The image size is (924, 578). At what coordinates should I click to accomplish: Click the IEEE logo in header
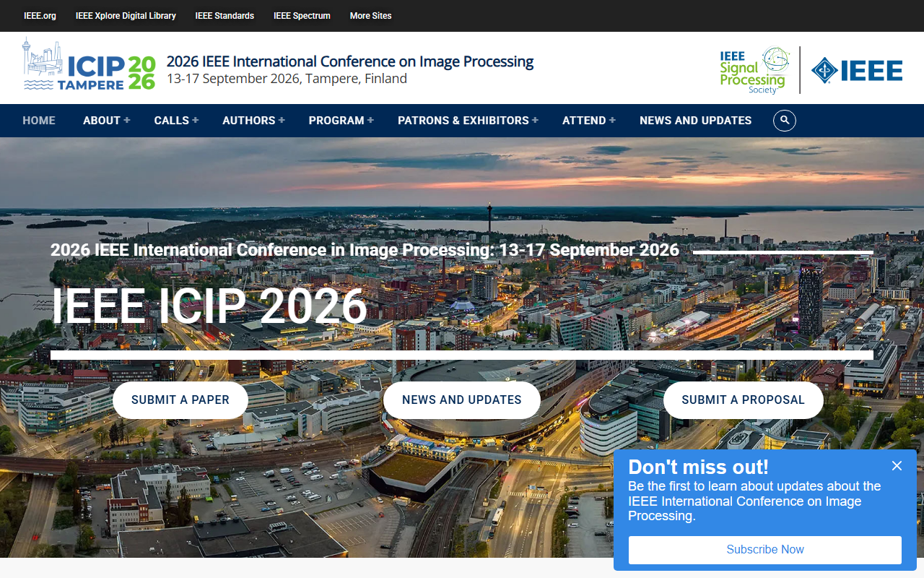pyautogui.click(x=857, y=71)
